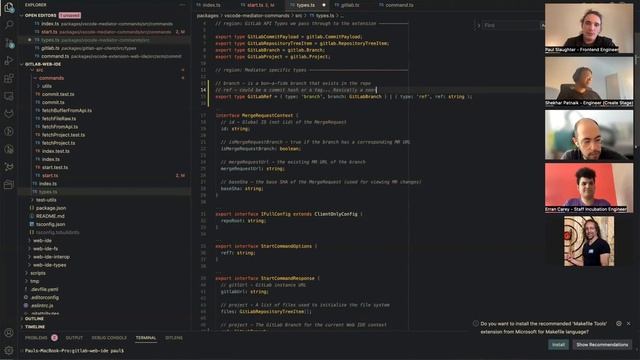Open the Remote Explorer view
640x360 pixels.
9,96
